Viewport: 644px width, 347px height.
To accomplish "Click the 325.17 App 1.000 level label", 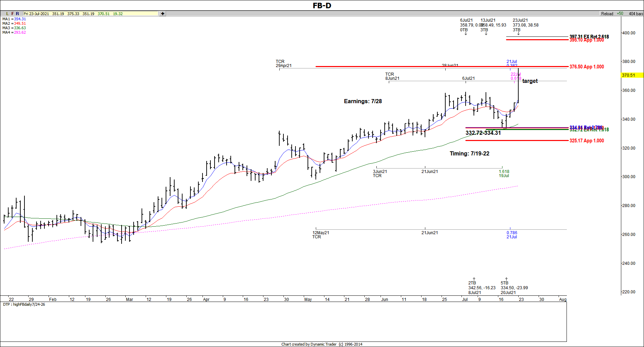I will [x=586, y=141].
